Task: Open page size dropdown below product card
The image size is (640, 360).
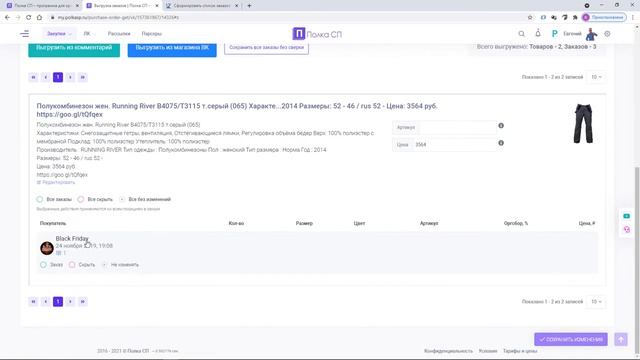Action: (596, 302)
